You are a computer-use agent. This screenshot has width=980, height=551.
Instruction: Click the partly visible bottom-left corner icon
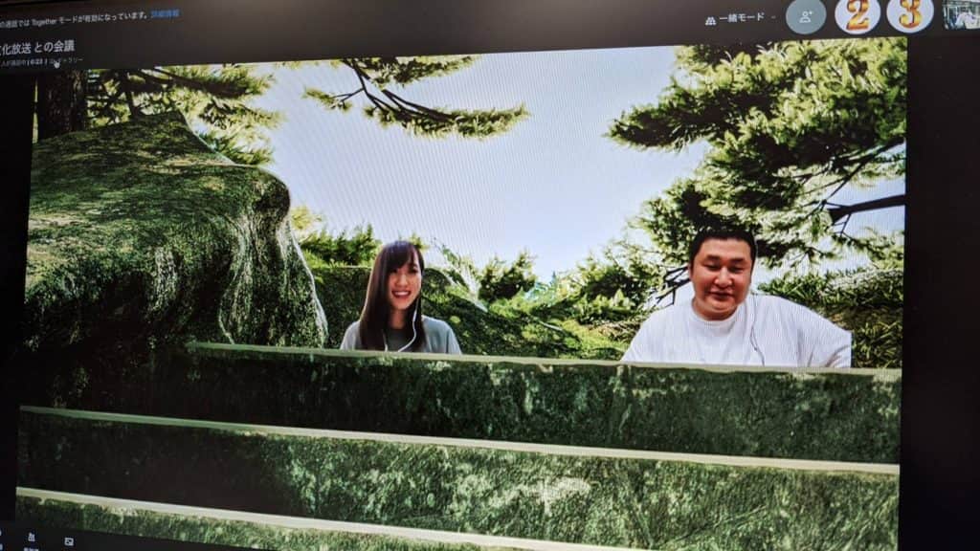(3, 538)
